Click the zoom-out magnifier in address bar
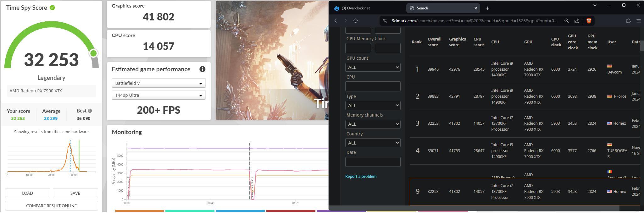 point(566,21)
